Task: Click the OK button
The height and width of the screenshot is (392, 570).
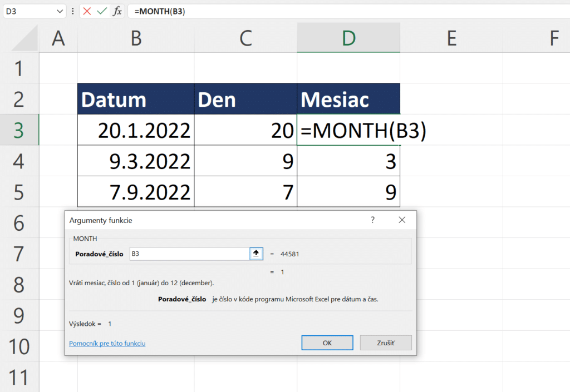Action: (x=327, y=343)
